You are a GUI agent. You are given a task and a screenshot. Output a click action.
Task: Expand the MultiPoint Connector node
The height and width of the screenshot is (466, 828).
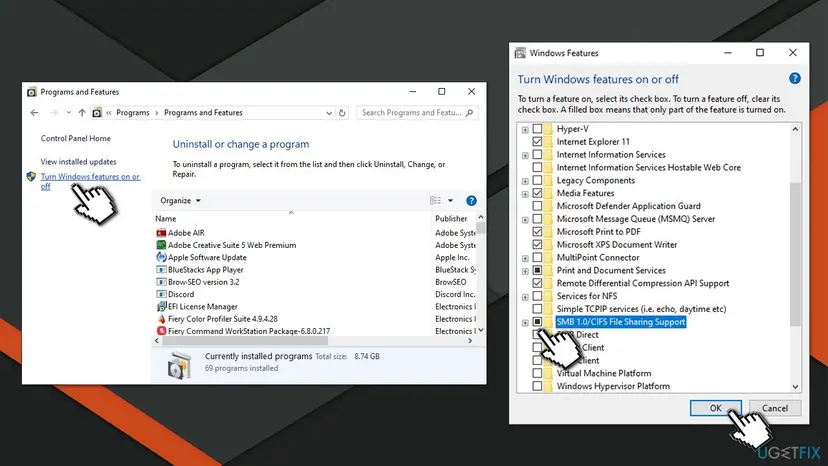click(525, 258)
